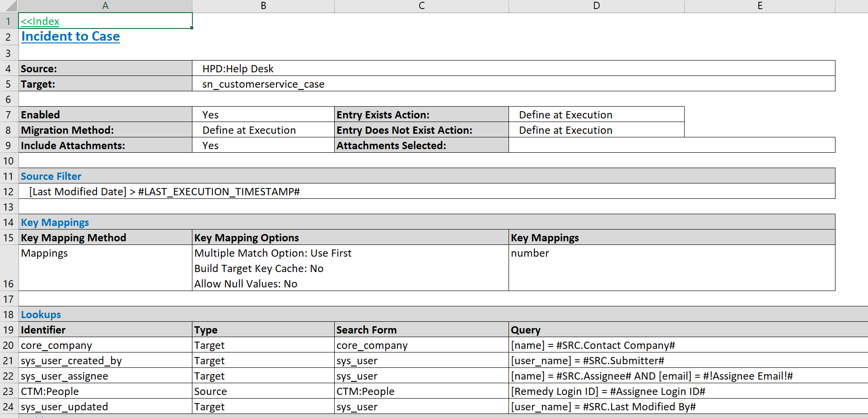Click the '[name] = #SRC.Contact Company#' query
Viewport: 868px width, 418px height.
[x=688, y=345]
